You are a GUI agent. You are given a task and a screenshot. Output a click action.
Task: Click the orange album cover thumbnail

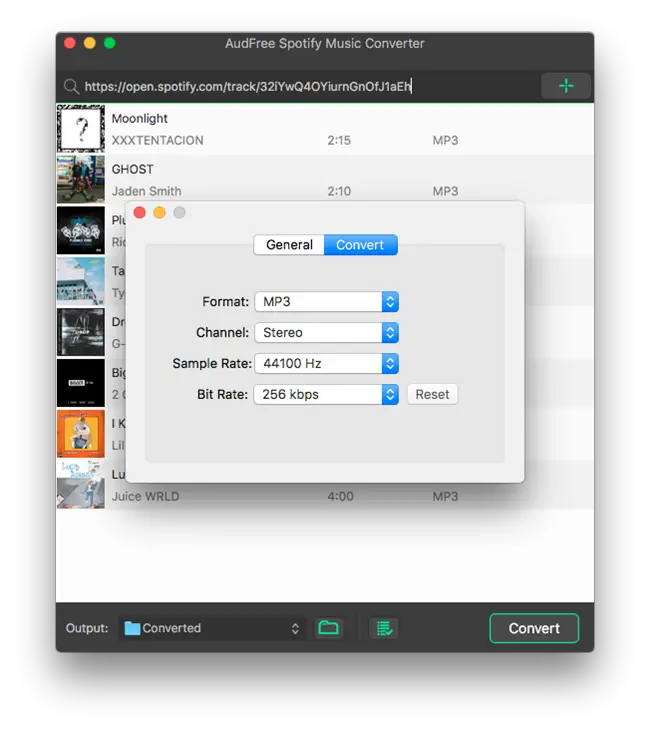tap(81, 434)
